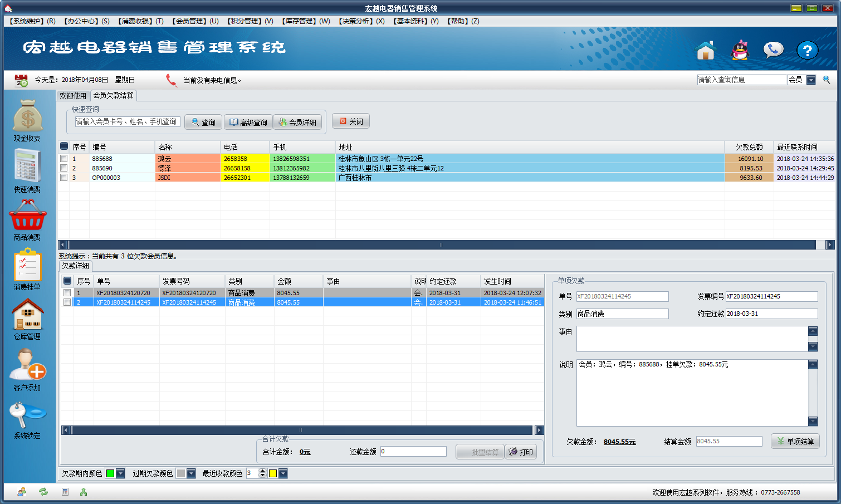Check the box for member OP000003 row

click(64, 178)
